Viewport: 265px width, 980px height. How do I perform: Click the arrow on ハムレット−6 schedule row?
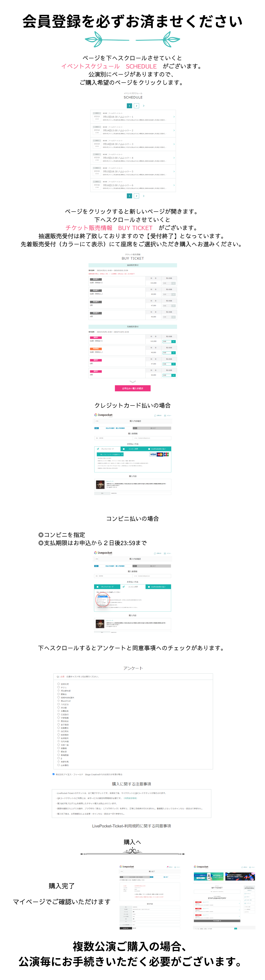pyautogui.click(x=174, y=185)
